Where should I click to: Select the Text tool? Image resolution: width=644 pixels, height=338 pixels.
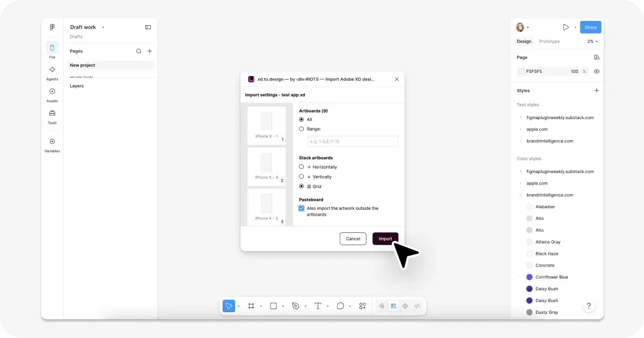coord(318,306)
